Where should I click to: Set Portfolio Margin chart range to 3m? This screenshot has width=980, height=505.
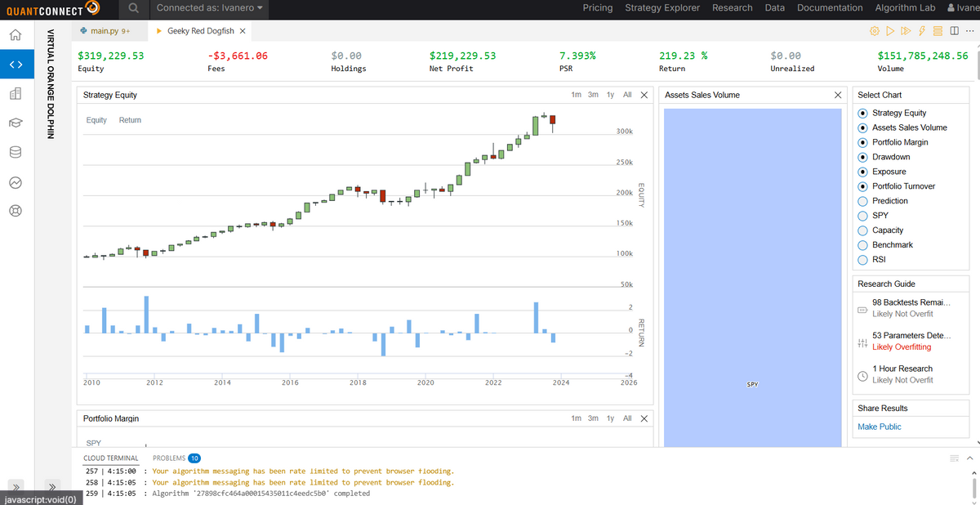click(594, 418)
